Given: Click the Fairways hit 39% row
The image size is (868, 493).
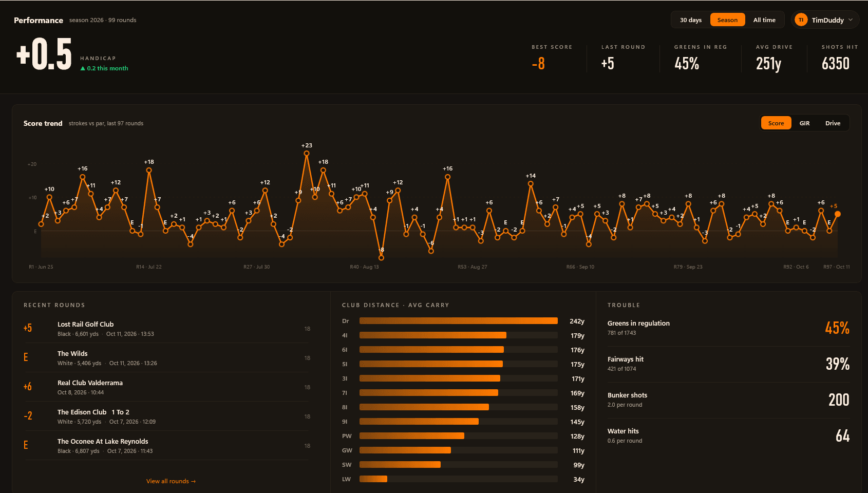Looking at the screenshot, I should point(728,364).
